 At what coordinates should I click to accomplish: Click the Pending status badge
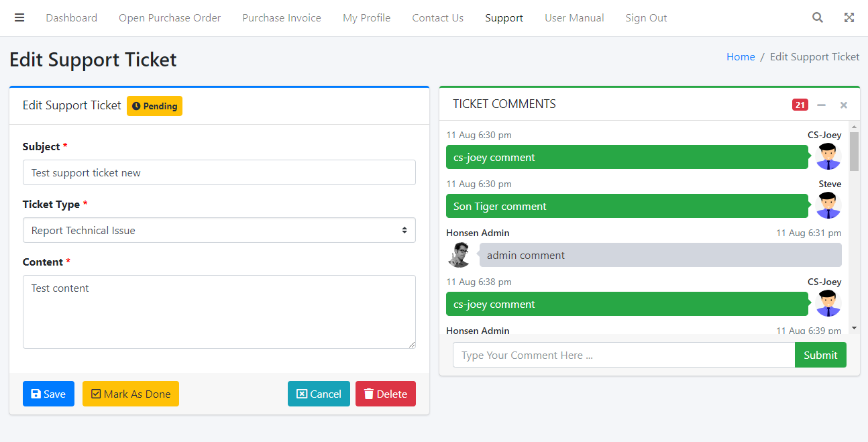pyautogui.click(x=154, y=106)
